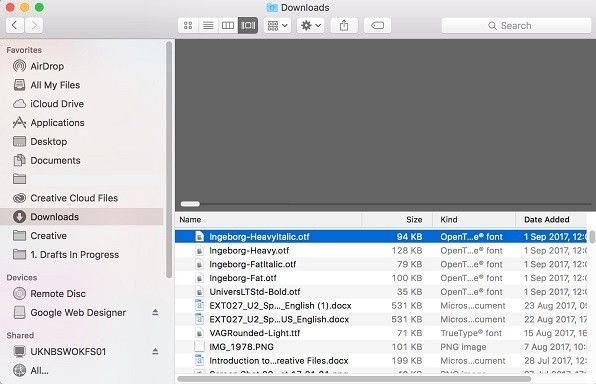Image resolution: width=596 pixels, height=384 pixels.
Task: Click the TrueType font kind cell
Action: tap(471, 333)
